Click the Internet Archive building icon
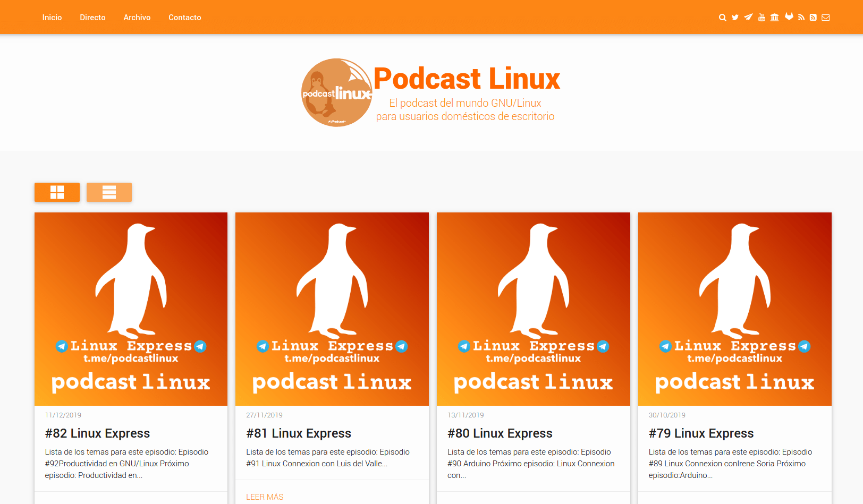863x504 pixels. tap(775, 18)
